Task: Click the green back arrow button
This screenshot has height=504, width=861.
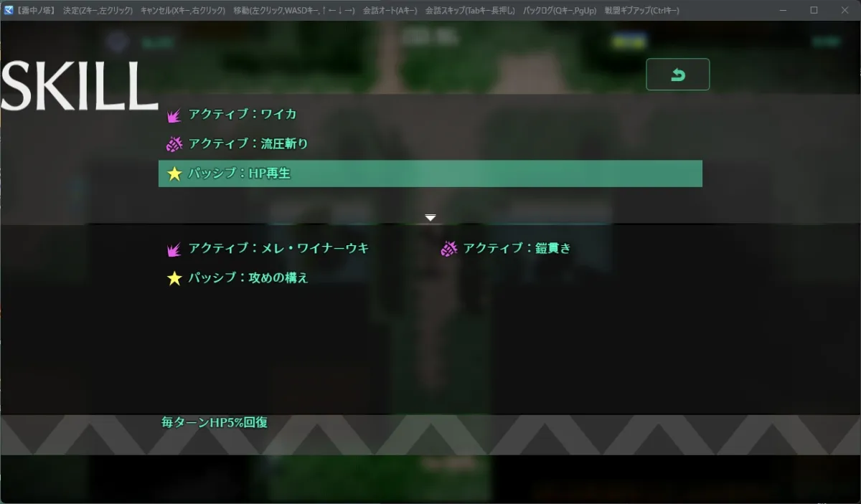Action: (x=678, y=73)
